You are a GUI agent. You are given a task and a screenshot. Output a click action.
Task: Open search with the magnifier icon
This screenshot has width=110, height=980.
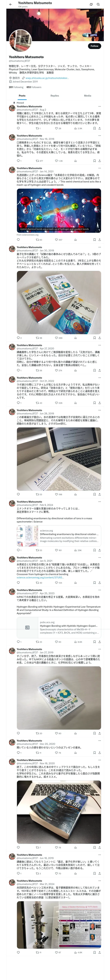(98, 5)
